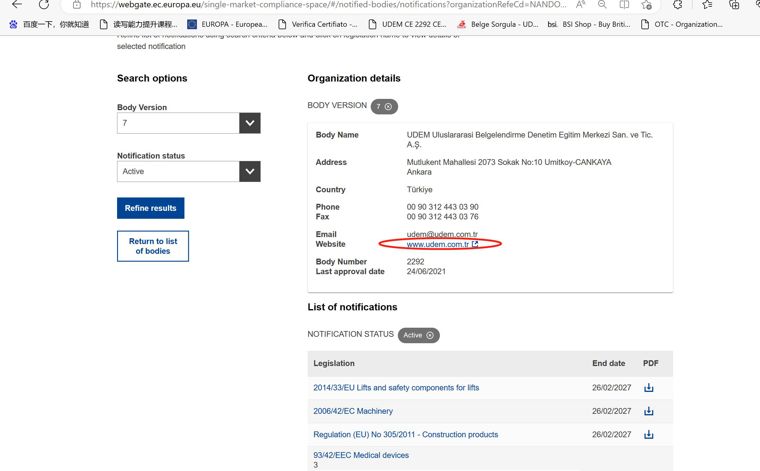Open browser zoom magnifier icon
Viewport: 760px width, 471px height.
click(602, 5)
